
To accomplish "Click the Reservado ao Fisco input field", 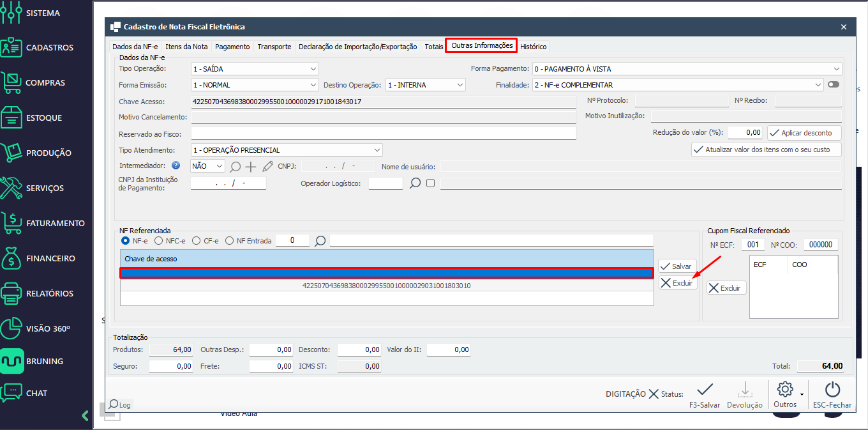I will (x=383, y=134).
